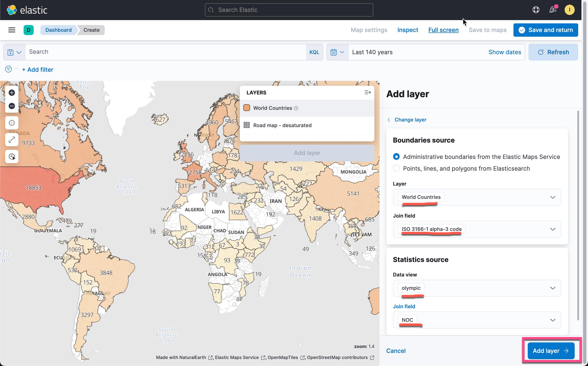Go to the Dashboard breadcrumb

(58, 30)
